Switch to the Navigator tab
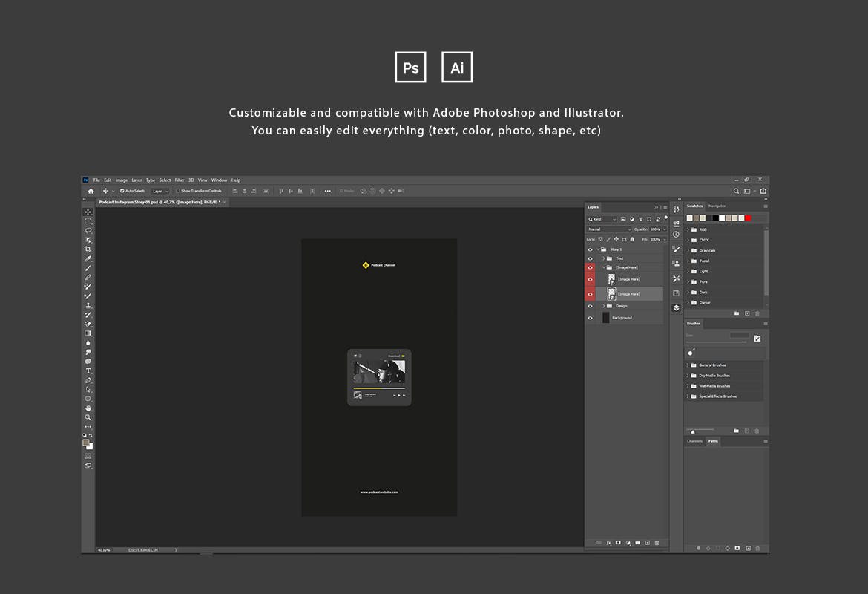 pyautogui.click(x=717, y=206)
